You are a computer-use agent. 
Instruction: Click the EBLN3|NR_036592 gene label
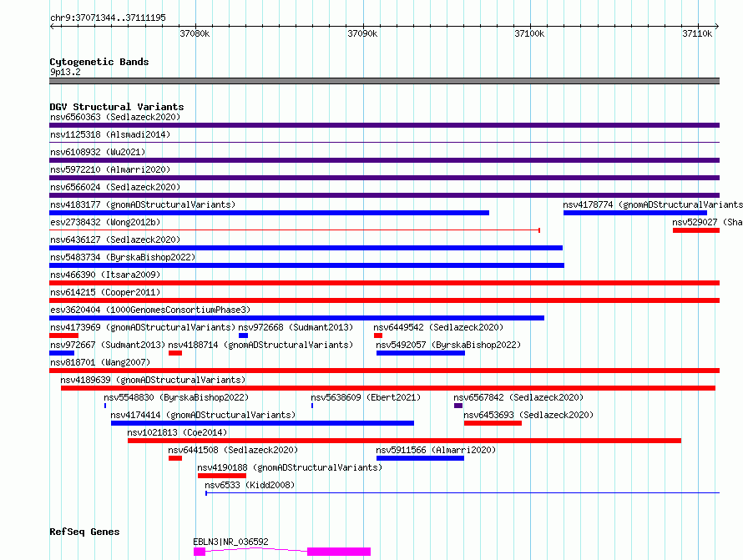click(x=230, y=542)
